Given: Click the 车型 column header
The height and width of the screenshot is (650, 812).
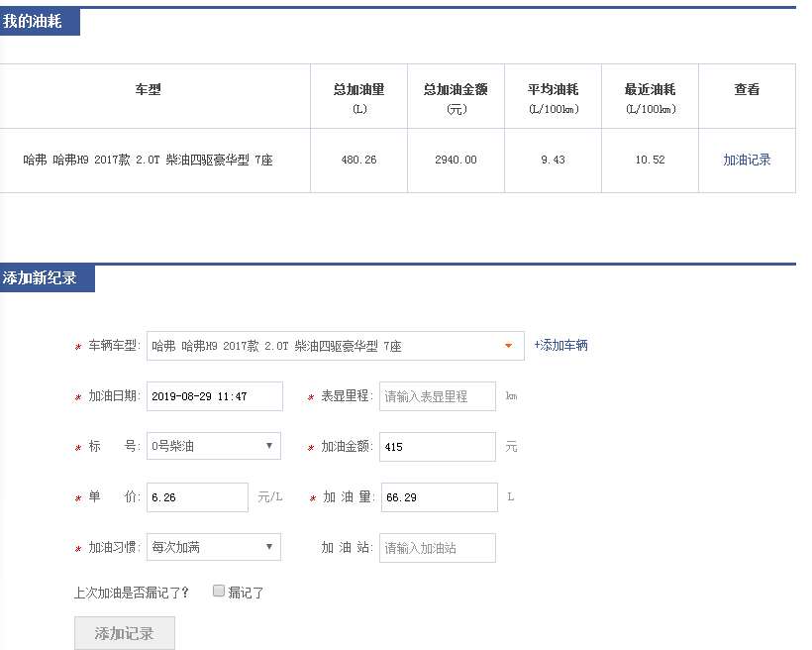Looking at the screenshot, I should tap(148, 90).
